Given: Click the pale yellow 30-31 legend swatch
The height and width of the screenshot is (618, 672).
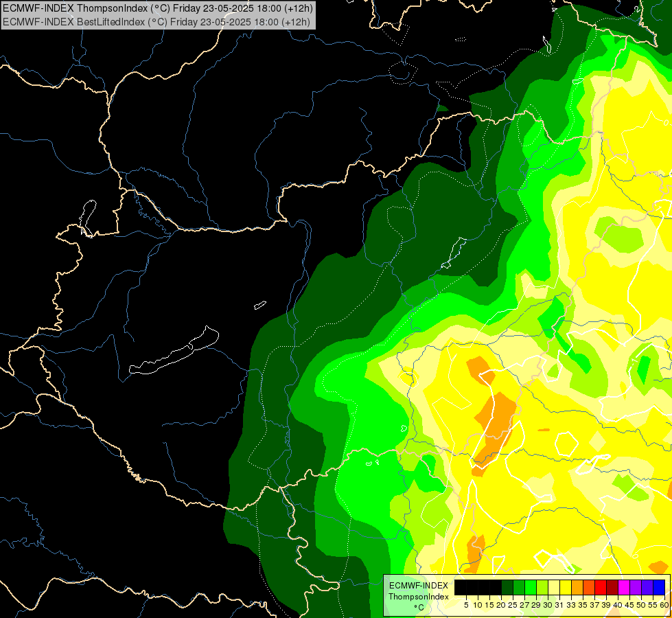Looking at the screenshot, I should pos(554,587).
